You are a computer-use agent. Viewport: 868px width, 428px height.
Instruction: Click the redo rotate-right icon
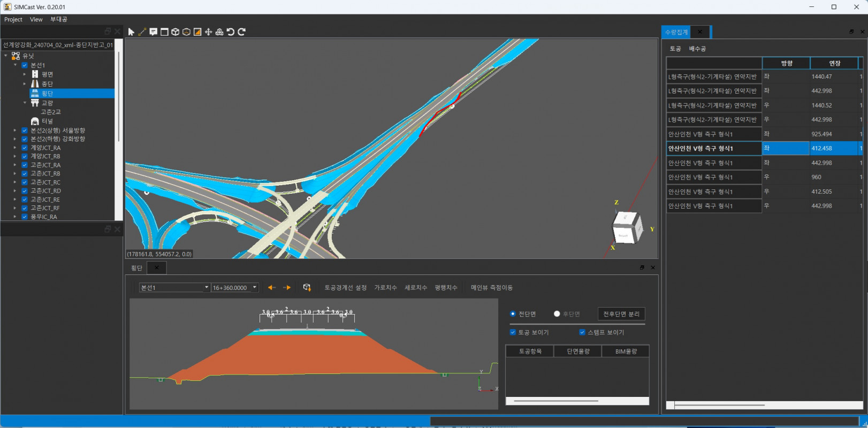click(x=242, y=32)
